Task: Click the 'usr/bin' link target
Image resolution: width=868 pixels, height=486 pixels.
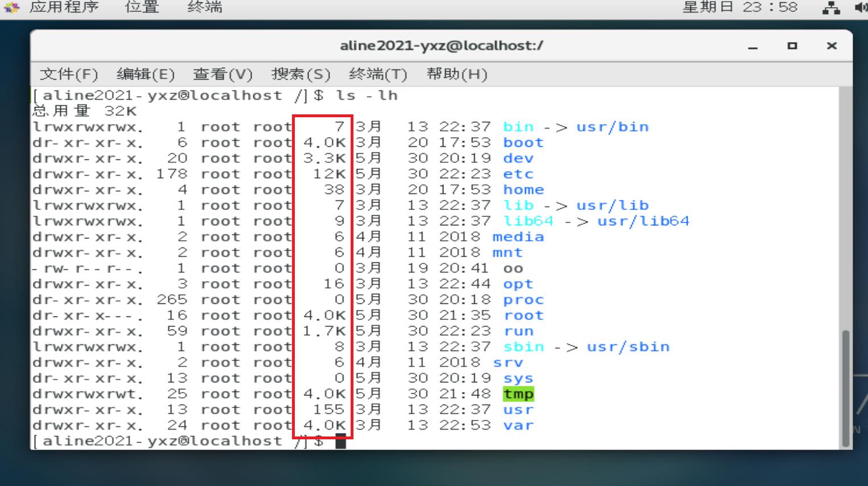Action: pyautogui.click(x=612, y=127)
